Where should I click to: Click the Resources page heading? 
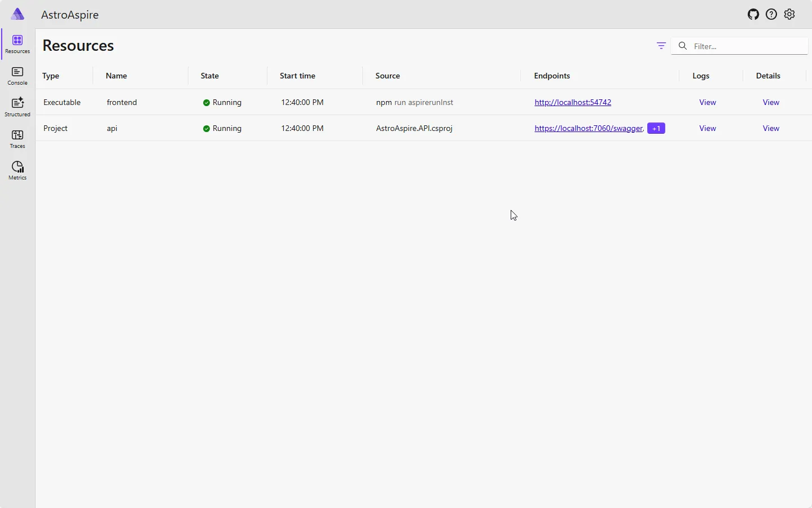pos(78,46)
